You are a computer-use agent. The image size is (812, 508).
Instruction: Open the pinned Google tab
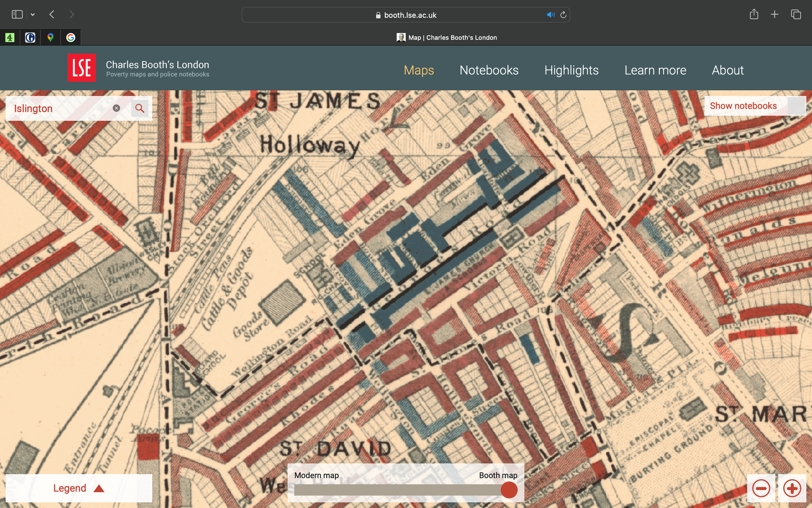click(x=71, y=38)
